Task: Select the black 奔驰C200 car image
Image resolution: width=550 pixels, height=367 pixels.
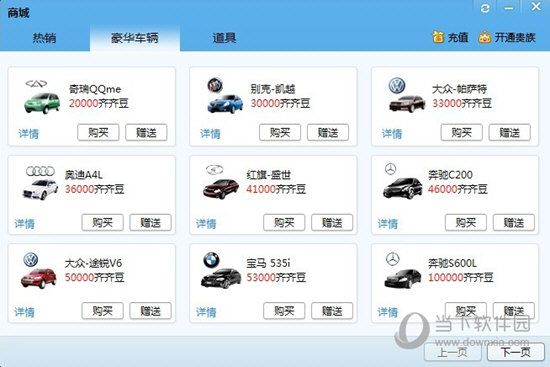Action: click(x=403, y=188)
